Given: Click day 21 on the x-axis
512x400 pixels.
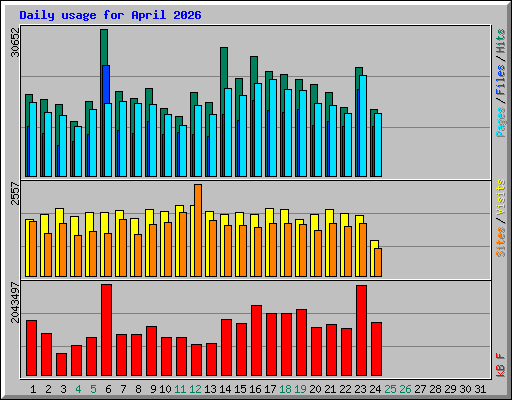Looking at the screenshot, I should 330,389.
